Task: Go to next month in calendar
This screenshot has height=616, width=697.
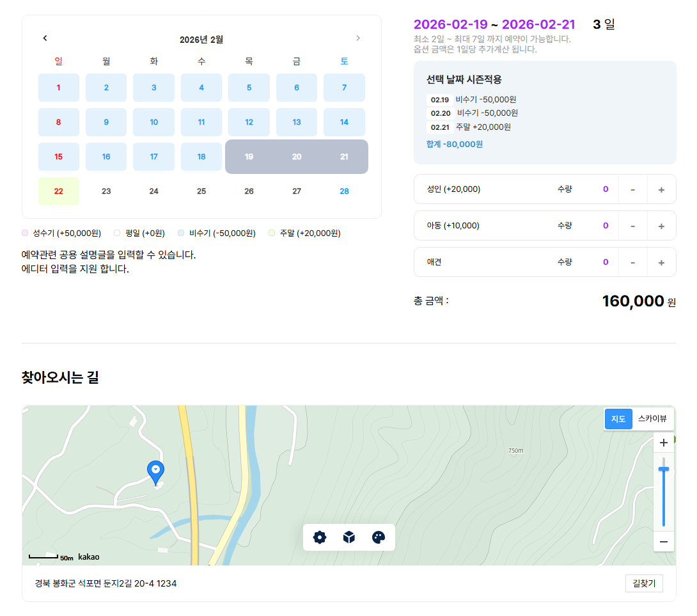Action: (358, 38)
